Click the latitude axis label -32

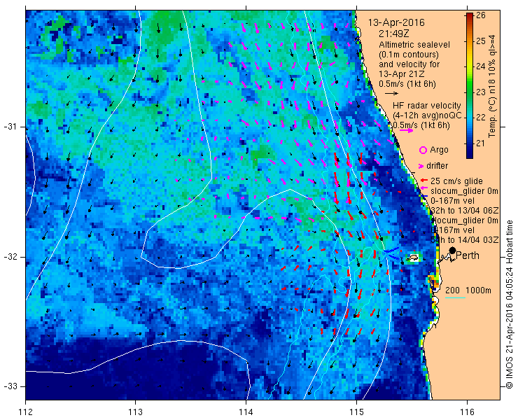10,257
